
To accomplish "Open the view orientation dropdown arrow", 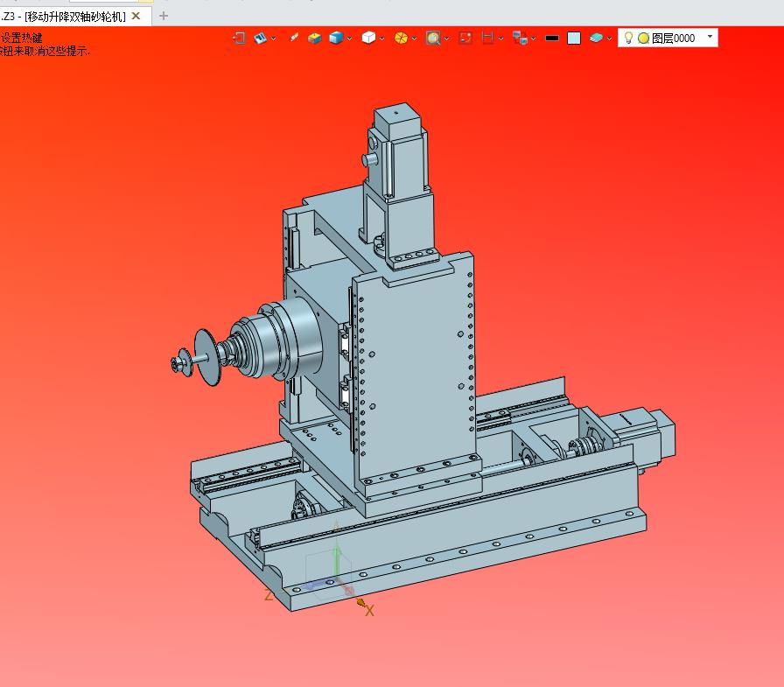I will pos(274,39).
